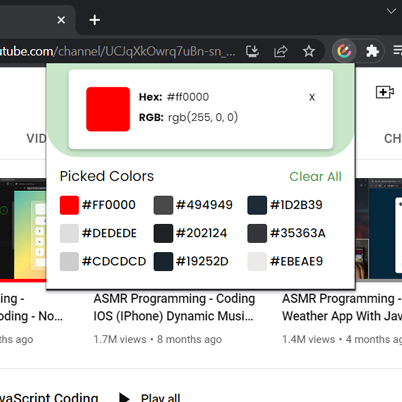Open the tab search chevron
This screenshot has height=402, width=402.
(391, 11)
